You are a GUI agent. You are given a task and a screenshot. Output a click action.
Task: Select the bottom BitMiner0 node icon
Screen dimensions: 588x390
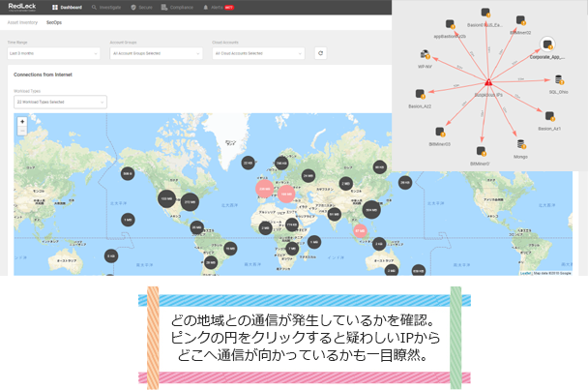click(481, 151)
